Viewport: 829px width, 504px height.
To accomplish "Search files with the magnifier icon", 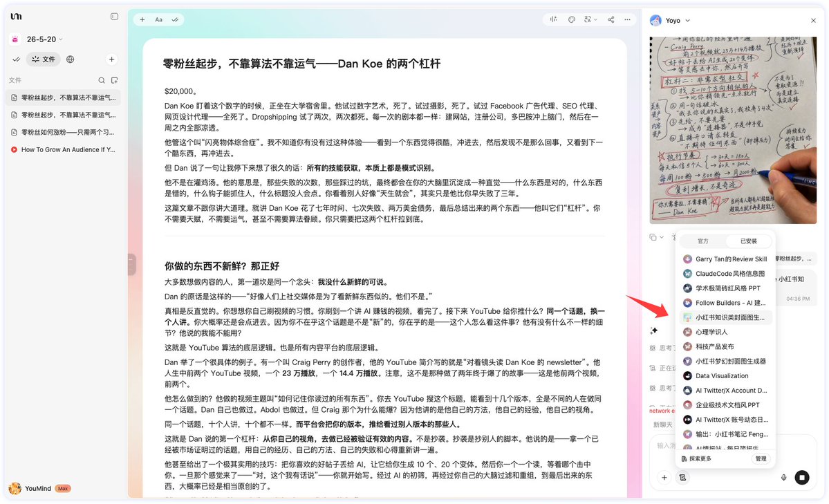I will [102, 80].
